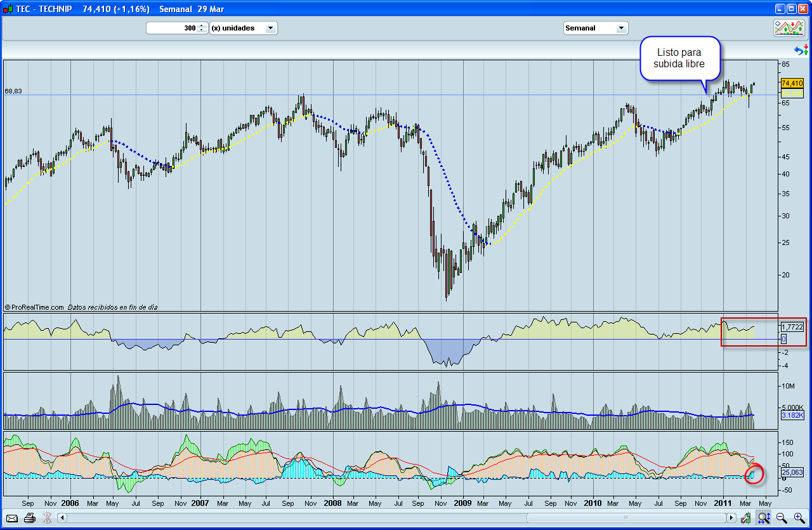Image resolution: width=812 pixels, height=530 pixels.
Task: Open the Semanal timeframe dropdown
Action: click(x=595, y=28)
